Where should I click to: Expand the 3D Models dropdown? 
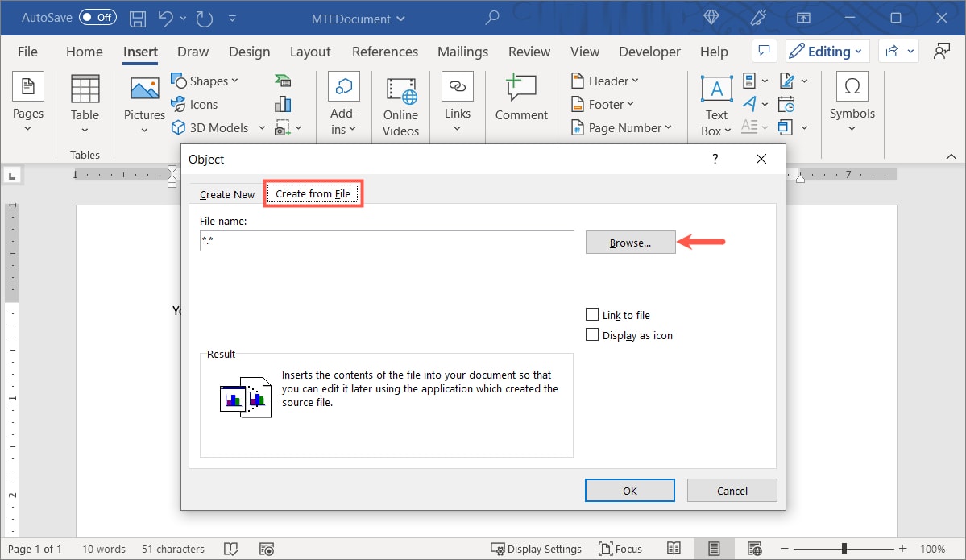pyautogui.click(x=262, y=127)
